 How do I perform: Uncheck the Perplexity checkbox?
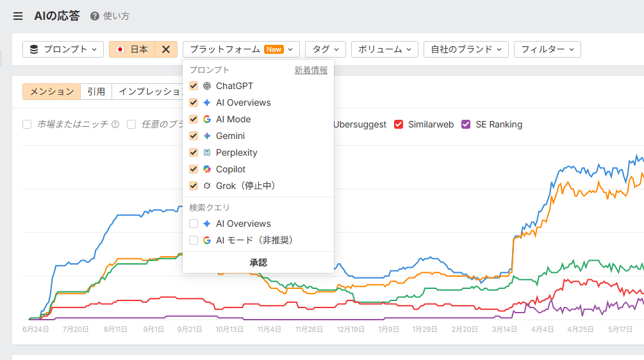[x=194, y=152]
